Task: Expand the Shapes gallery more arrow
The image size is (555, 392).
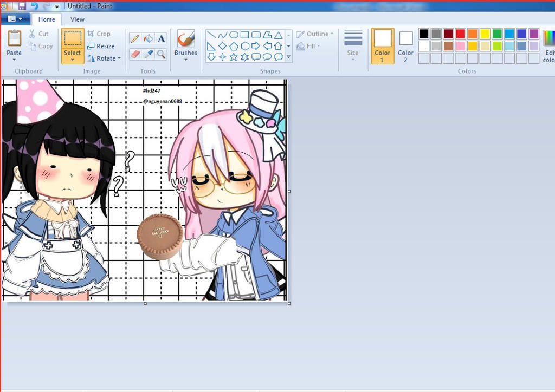Action: (x=289, y=57)
